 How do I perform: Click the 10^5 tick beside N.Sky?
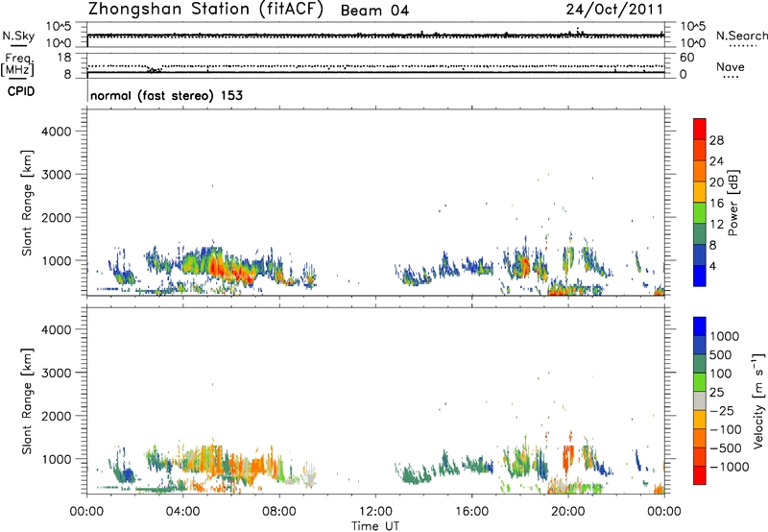(59, 27)
